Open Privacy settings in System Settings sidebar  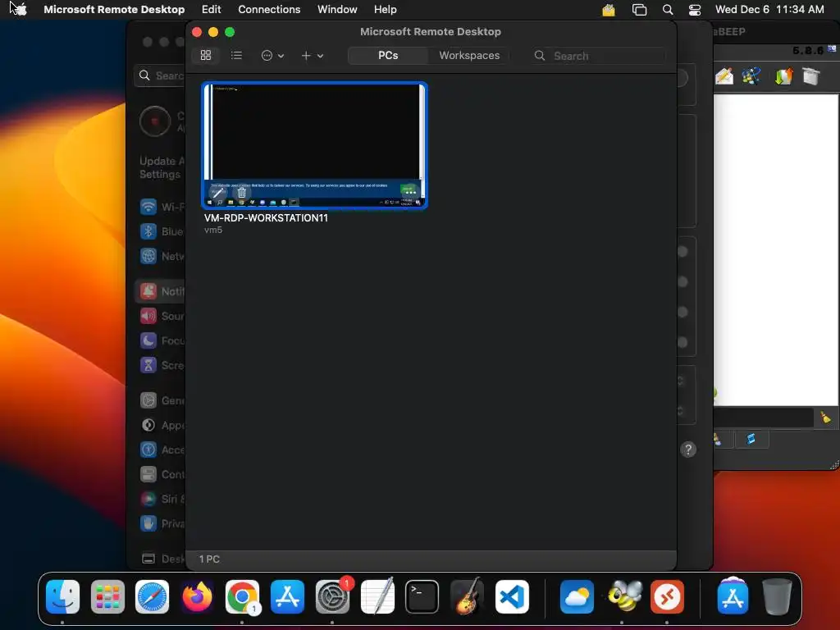coord(162,523)
